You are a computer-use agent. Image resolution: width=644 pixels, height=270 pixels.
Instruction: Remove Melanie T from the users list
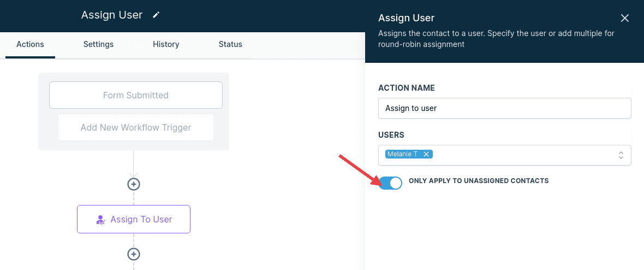click(x=426, y=154)
